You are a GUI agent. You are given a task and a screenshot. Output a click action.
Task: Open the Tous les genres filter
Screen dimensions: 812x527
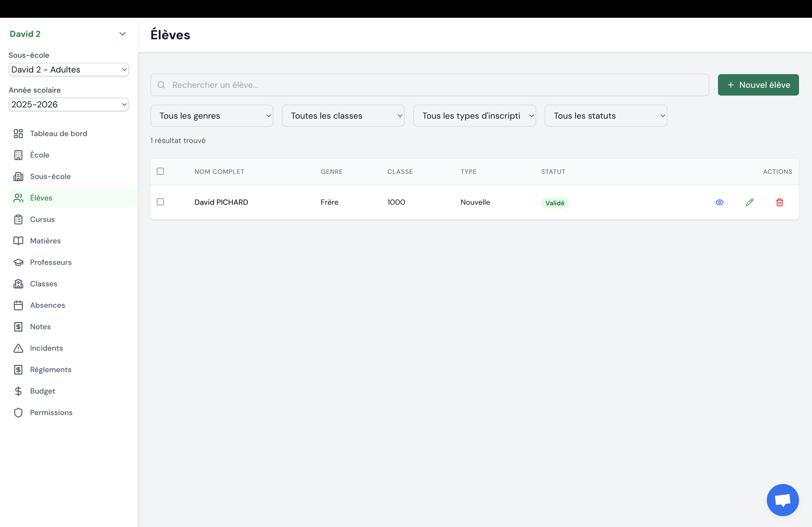coord(212,116)
